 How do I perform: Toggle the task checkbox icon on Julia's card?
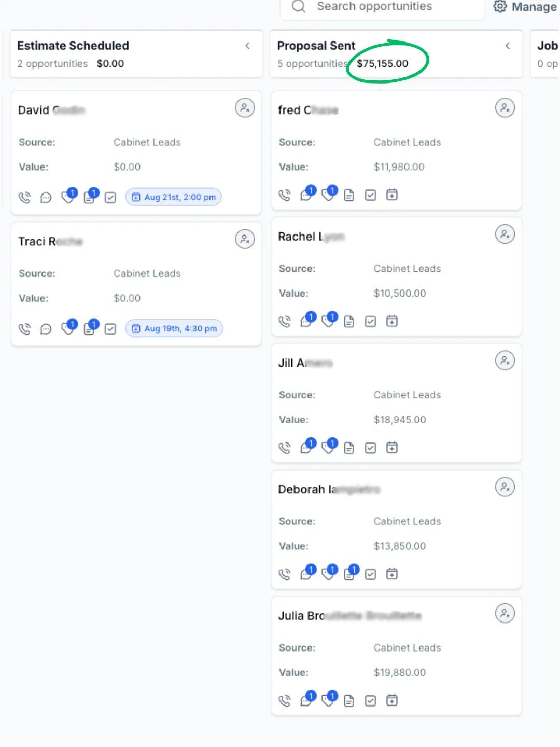click(x=370, y=701)
